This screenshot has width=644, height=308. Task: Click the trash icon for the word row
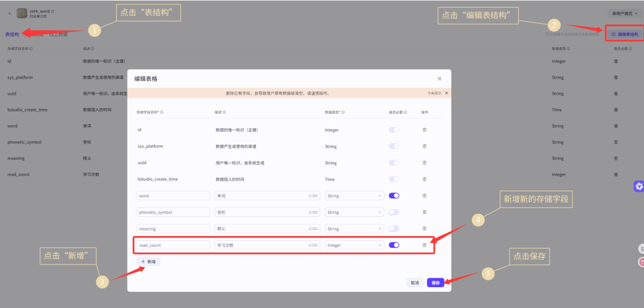(x=425, y=195)
